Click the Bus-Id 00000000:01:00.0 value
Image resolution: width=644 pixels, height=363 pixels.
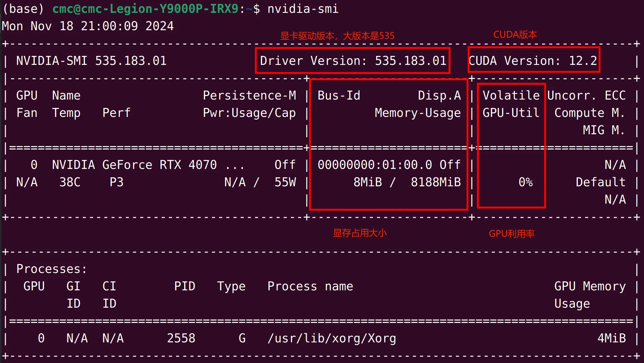click(375, 165)
